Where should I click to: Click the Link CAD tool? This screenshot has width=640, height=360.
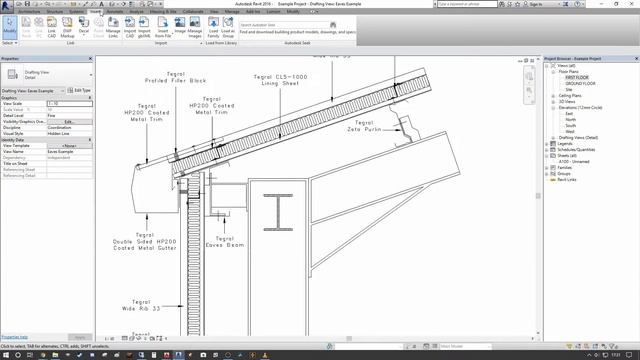[51, 27]
